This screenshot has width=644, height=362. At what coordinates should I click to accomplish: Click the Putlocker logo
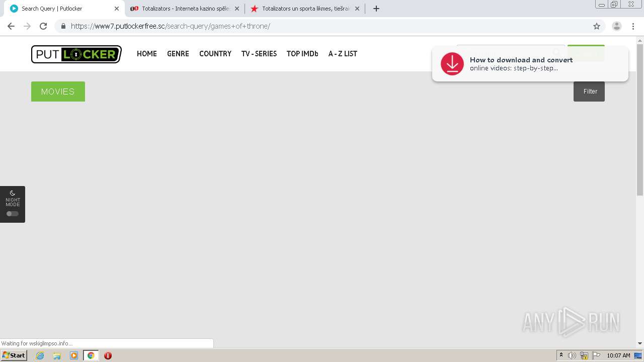coord(76,54)
